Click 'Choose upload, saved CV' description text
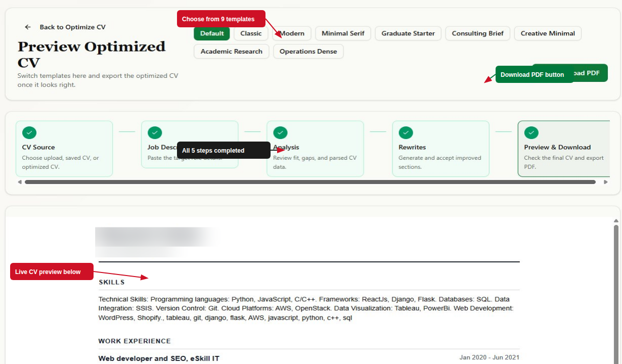622x364 pixels. pyautogui.click(x=61, y=162)
